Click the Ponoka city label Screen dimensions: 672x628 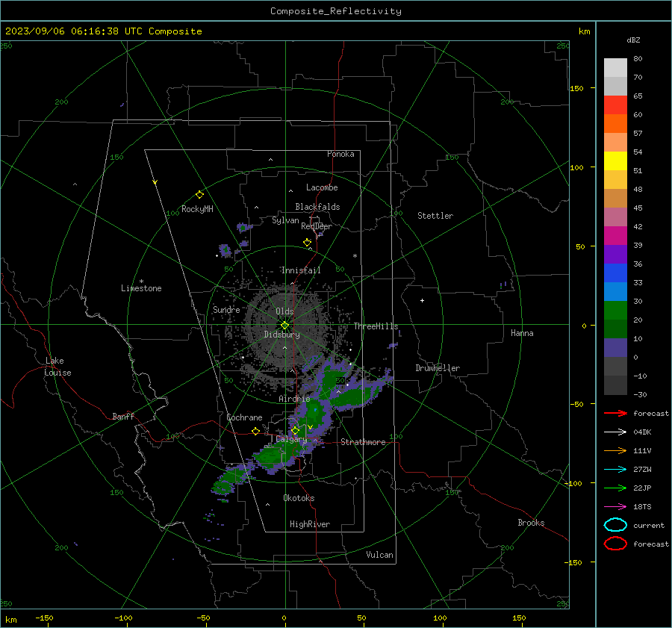[x=340, y=154]
